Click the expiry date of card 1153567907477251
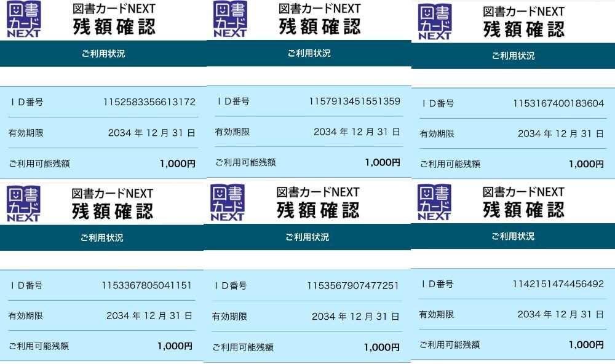Viewport: 615px width, 364px height. [x=355, y=317]
